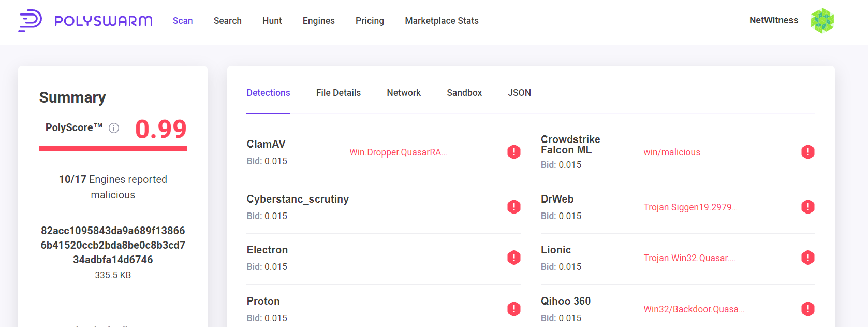View the JSON tab
This screenshot has height=327, width=868.
pyautogui.click(x=519, y=93)
